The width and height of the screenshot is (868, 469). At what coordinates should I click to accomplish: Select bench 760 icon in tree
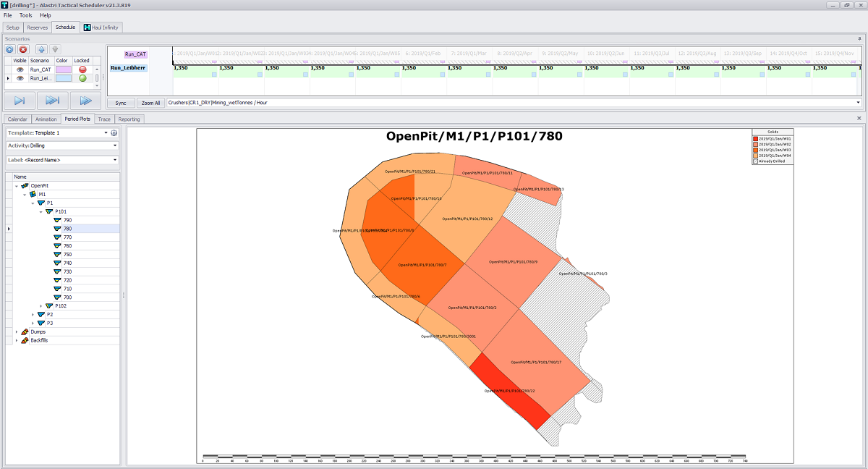tap(57, 246)
